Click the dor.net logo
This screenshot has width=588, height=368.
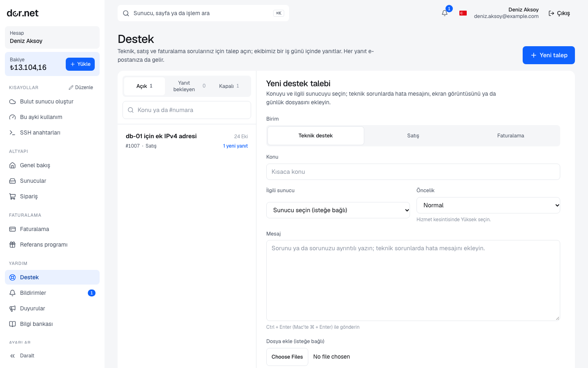(x=22, y=13)
